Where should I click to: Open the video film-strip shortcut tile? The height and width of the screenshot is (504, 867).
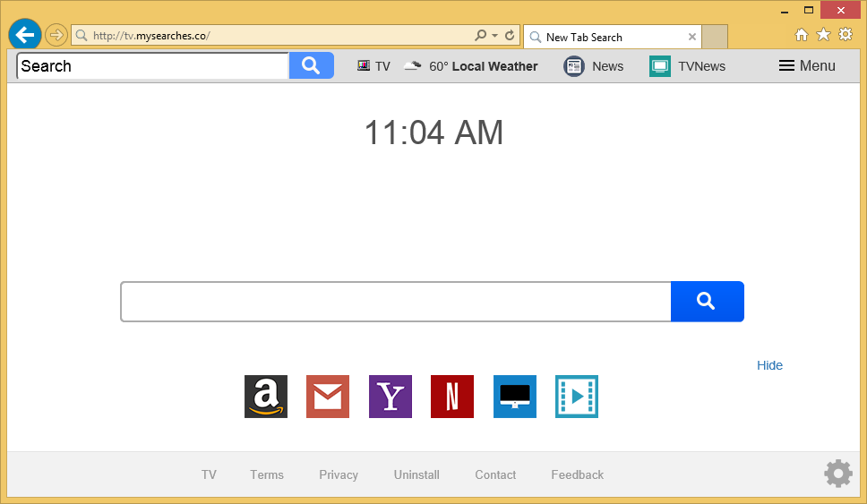pos(577,397)
